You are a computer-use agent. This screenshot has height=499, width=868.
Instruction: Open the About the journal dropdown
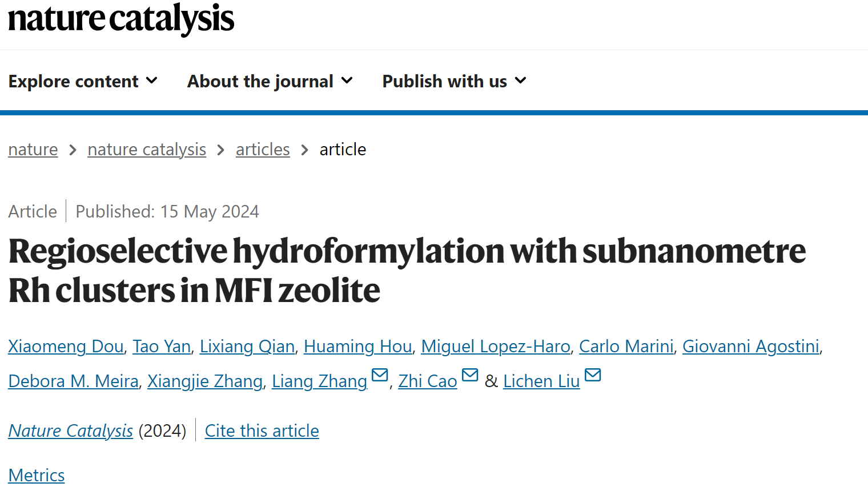coord(270,81)
